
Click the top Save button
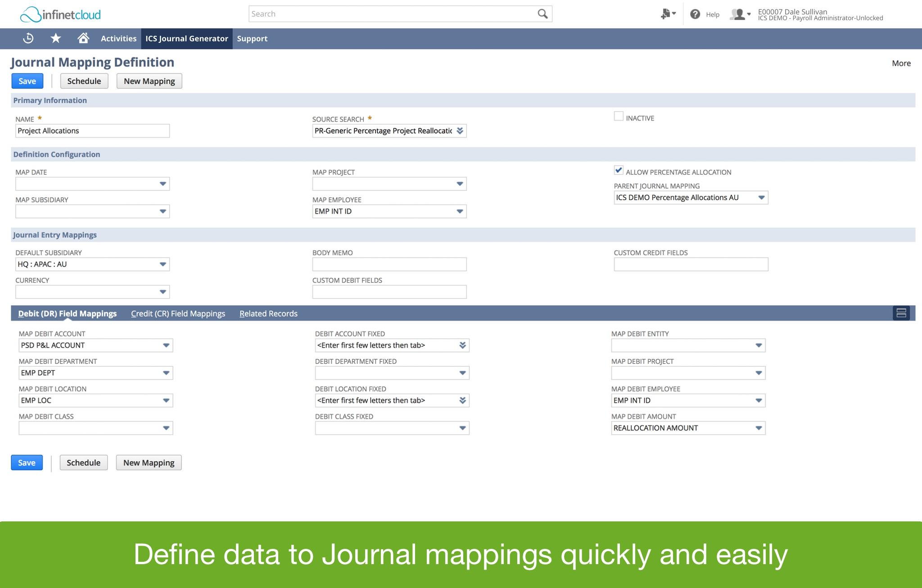click(27, 81)
